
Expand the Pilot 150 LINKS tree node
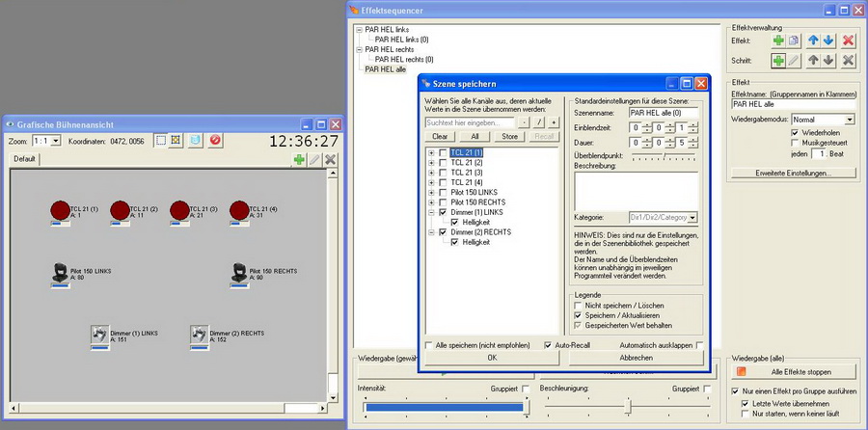(x=431, y=193)
